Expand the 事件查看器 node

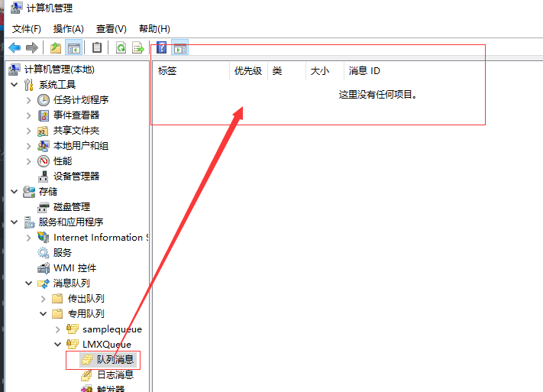point(29,115)
